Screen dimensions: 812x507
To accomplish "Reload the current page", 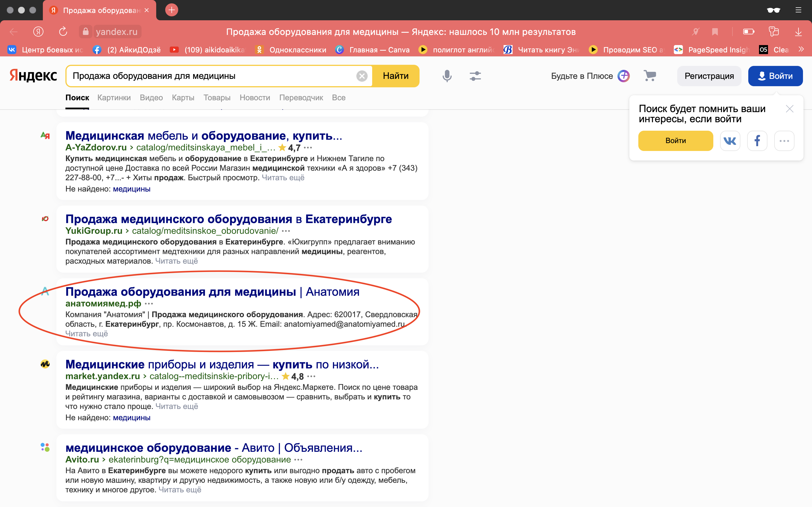I will point(63,32).
